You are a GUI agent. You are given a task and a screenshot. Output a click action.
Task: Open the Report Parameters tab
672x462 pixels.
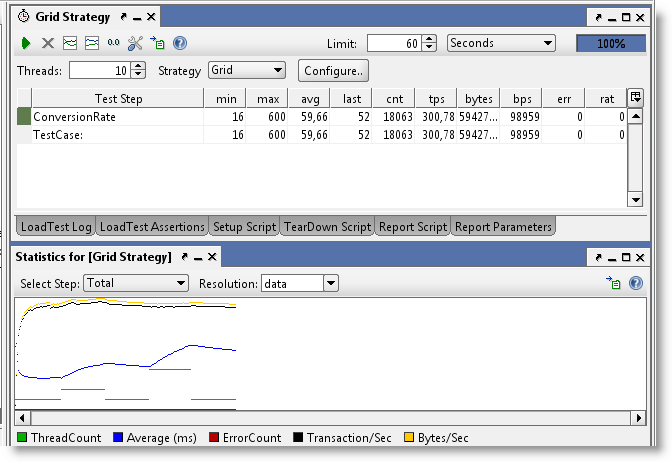503,226
